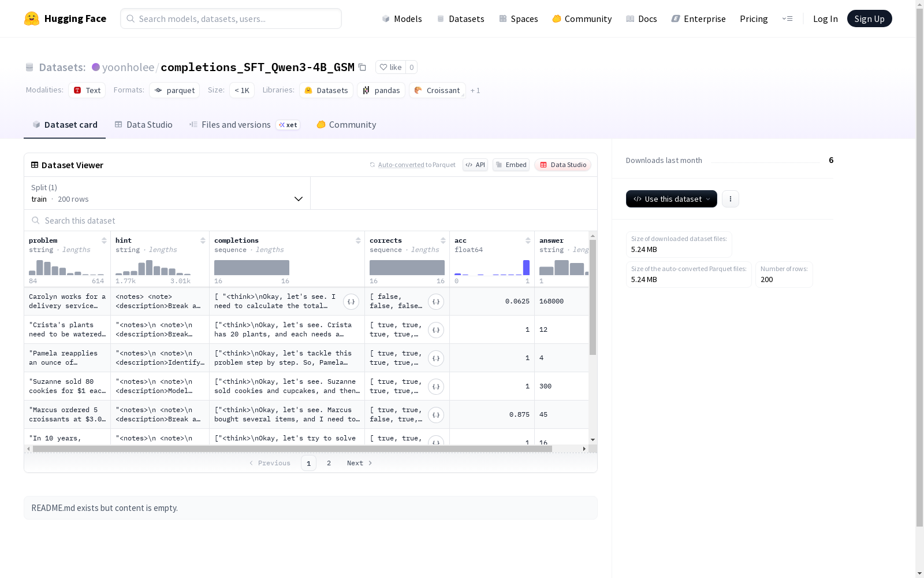Image resolution: width=924 pixels, height=578 pixels.
Task: Click the heart like button
Action: click(x=390, y=67)
